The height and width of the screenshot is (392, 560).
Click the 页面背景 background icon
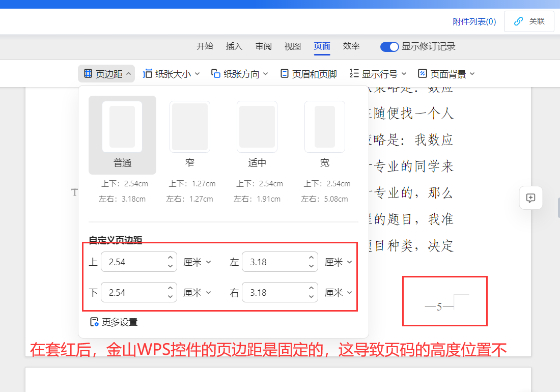[422, 73]
